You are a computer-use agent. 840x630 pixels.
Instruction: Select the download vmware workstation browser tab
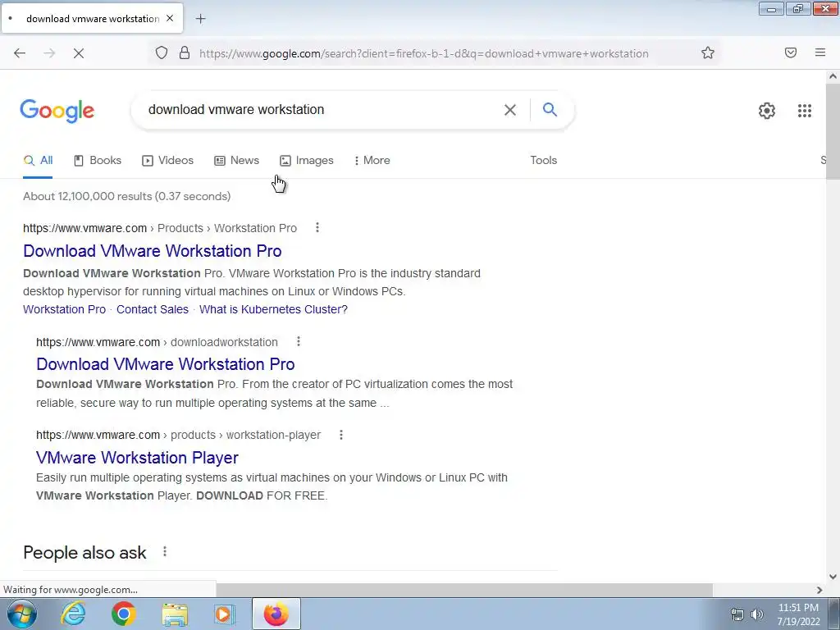click(93, 19)
